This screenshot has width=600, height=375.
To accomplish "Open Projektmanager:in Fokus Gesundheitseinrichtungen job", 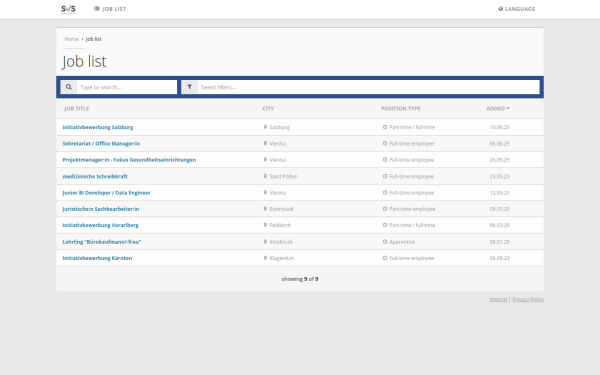I will 129,160.
